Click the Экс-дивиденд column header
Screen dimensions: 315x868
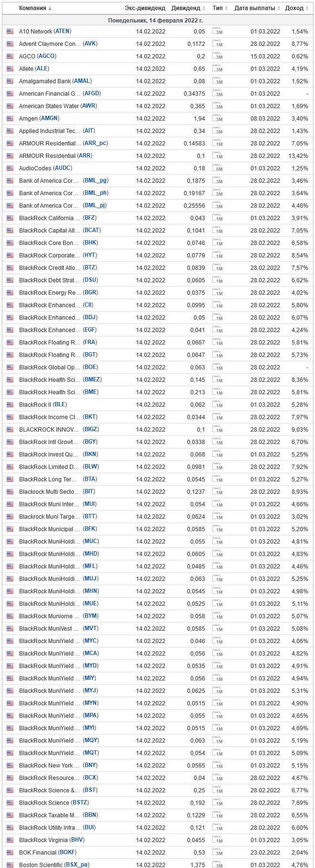(x=145, y=8)
